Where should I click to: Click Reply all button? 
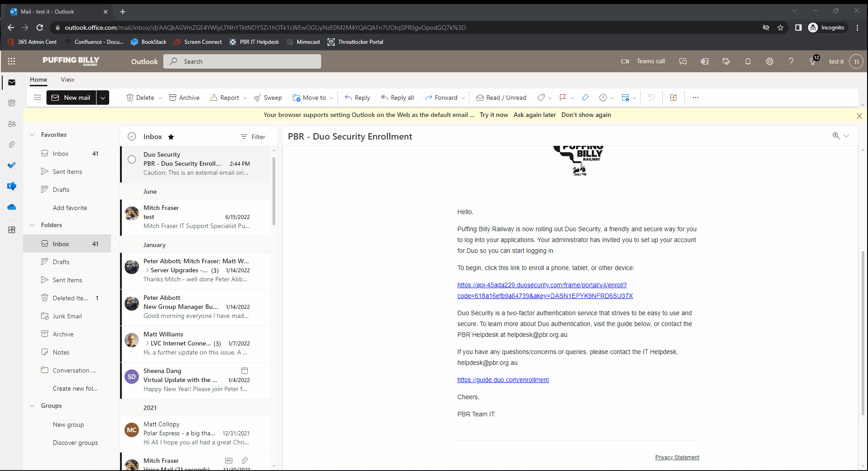pyautogui.click(x=397, y=98)
